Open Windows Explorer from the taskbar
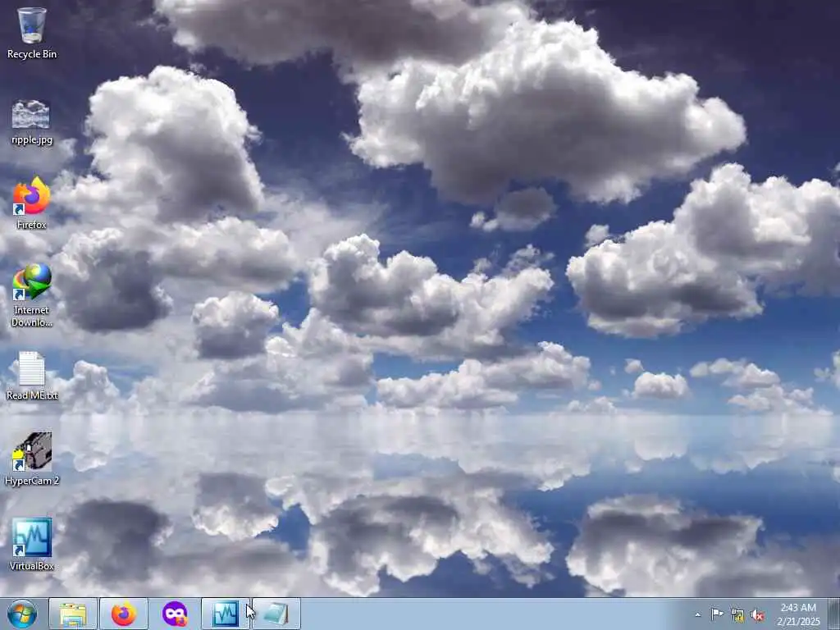840x630 pixels. click(73, 614)
